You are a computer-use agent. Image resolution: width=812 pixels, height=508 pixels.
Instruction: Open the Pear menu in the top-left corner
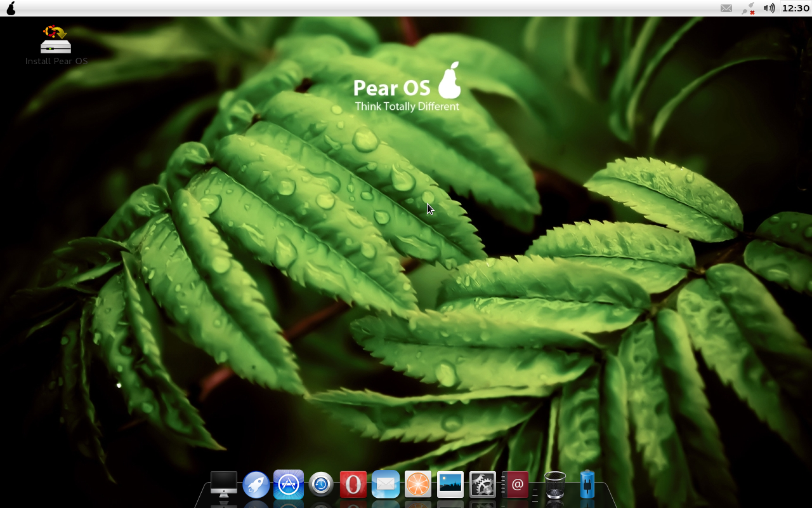(x=10, y=8)
